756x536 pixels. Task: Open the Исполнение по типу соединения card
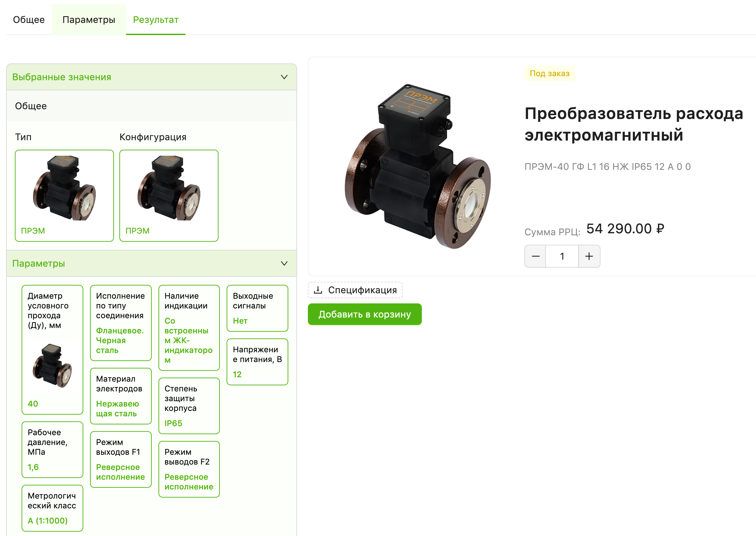tap(121, 323)
